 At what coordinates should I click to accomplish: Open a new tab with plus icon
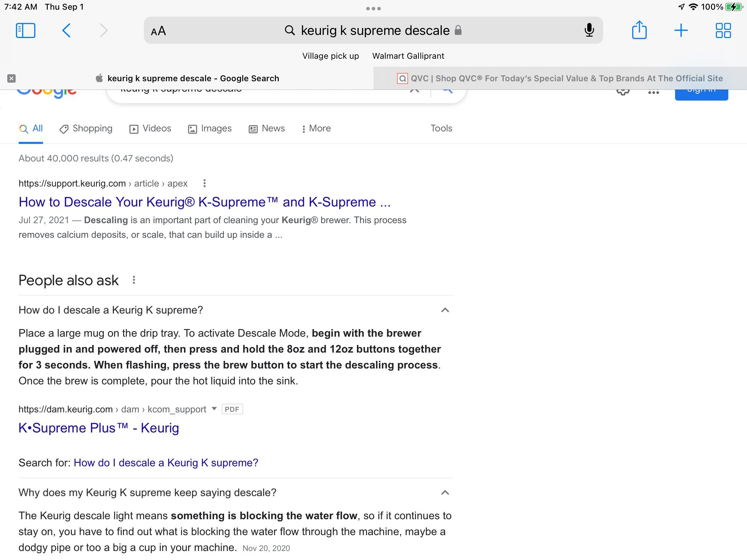(x=681, y=30)
